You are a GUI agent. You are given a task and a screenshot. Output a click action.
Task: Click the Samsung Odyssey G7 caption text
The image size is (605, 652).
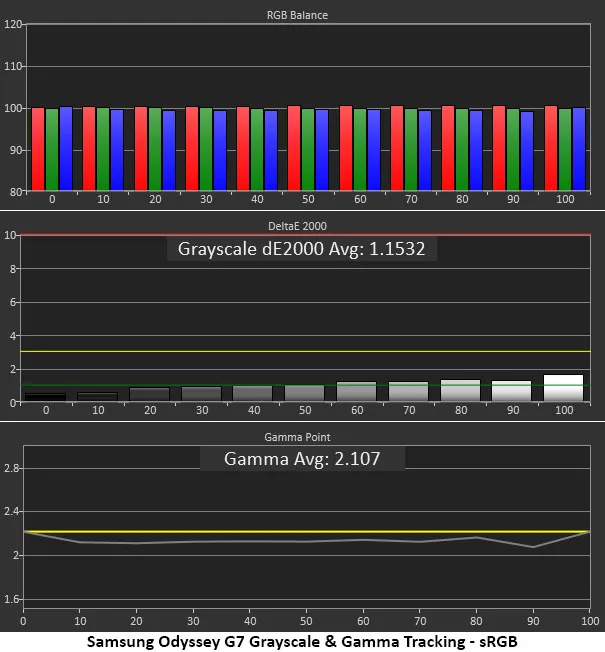coord(302,640)
